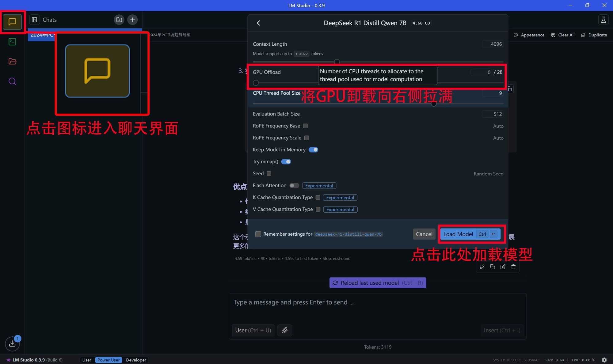The image size is (613, 364).
Task: Click the Random Seed label
Action: [x=488, y=174]
